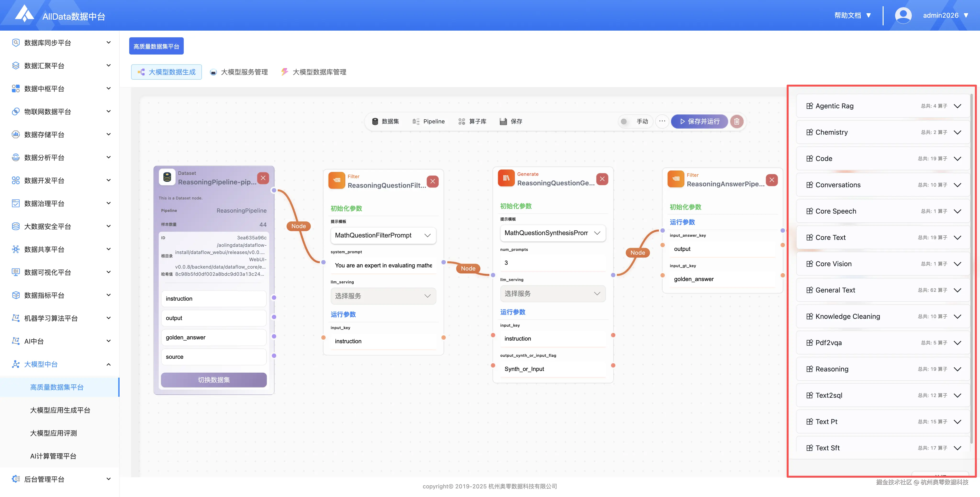Open llm_serving 选择服务 dropdown in Generate node
This screenshot has width=980, height=497.
tap(552, 293)
